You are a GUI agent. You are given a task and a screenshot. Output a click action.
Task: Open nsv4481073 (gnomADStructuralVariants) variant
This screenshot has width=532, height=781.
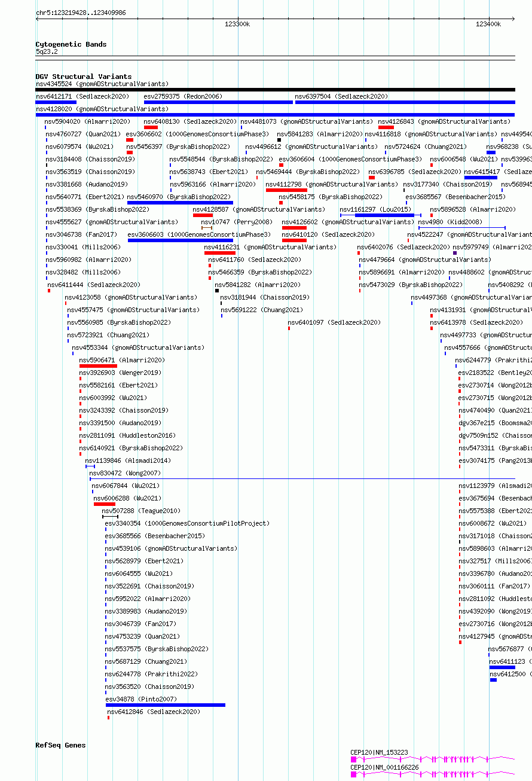307,121
